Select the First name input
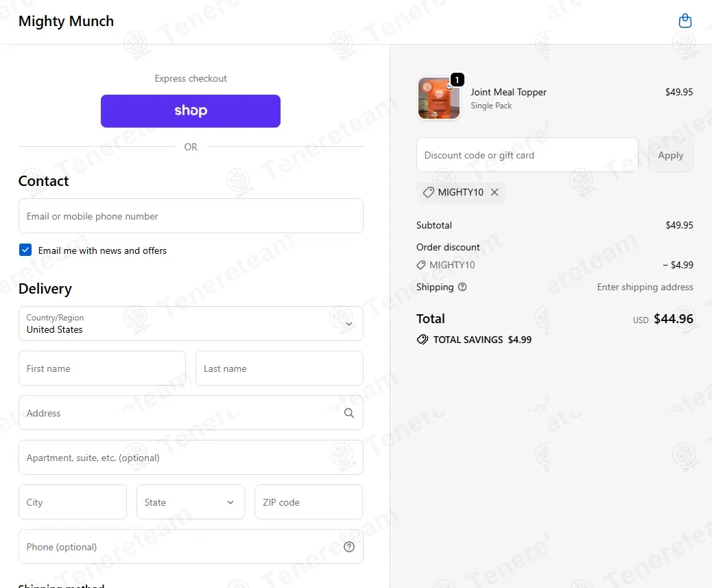The width and height of the screenshot is (712, 588). click(102, 368)
